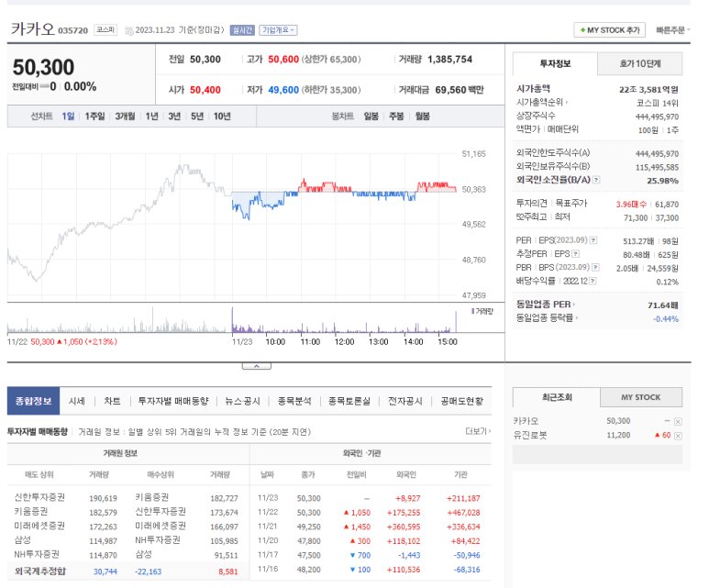Switch to the 투자정보 tab
Viewport: 709px width, 588px height.
[555, 64]
